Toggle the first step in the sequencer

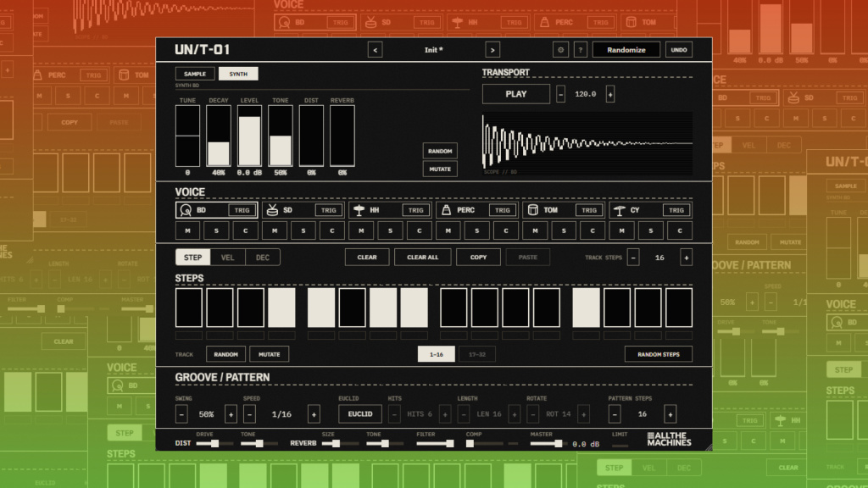click(189, 308)
